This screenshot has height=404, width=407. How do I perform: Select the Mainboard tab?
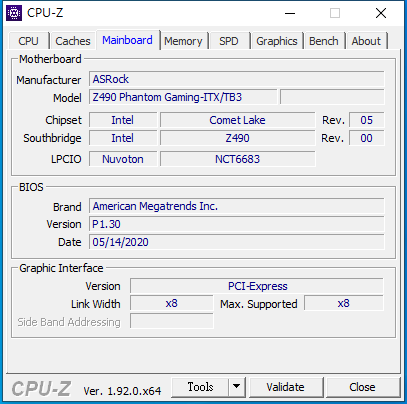coord(127,40)
